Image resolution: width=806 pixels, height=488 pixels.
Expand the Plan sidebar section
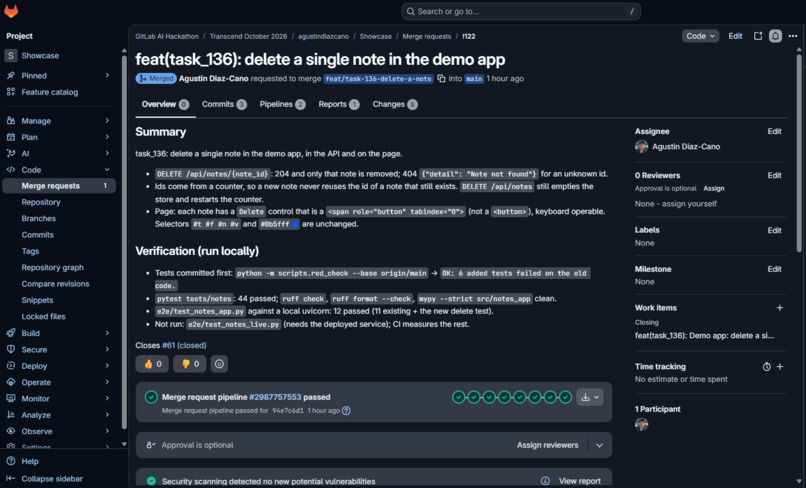[x=107, y=137]
